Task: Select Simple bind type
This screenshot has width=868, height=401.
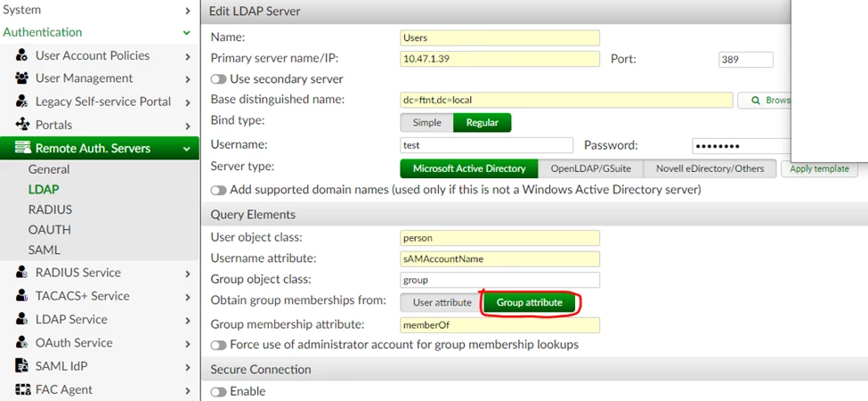Action: pos(426,122)
